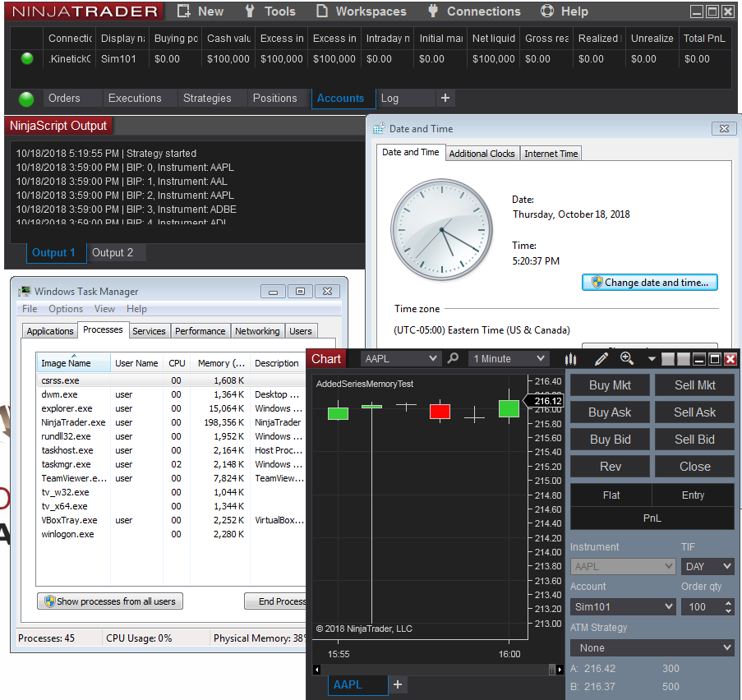
Task: Switch to the Executions tab
Action: pyautogui.click(x=135, y=99)
